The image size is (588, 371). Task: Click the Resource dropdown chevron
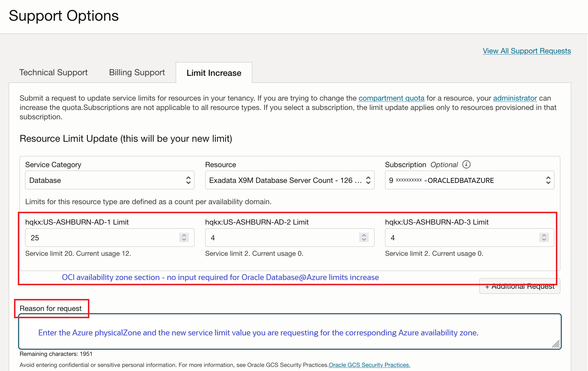coord(368,180)
